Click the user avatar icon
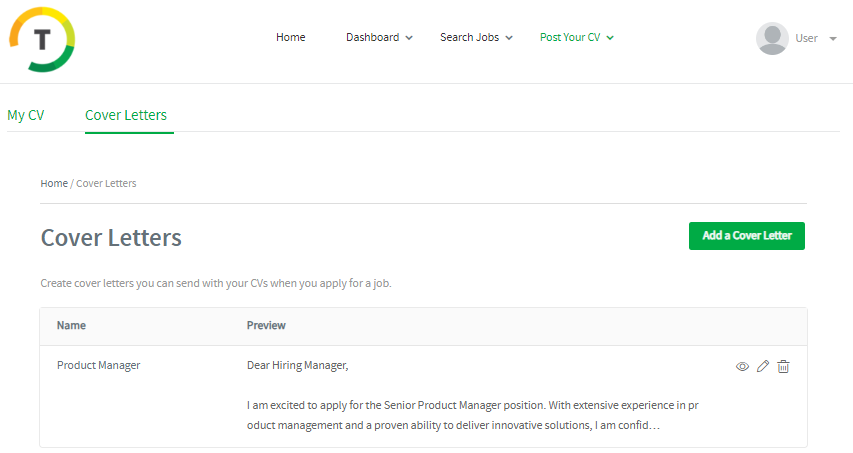 coord(772,38)
